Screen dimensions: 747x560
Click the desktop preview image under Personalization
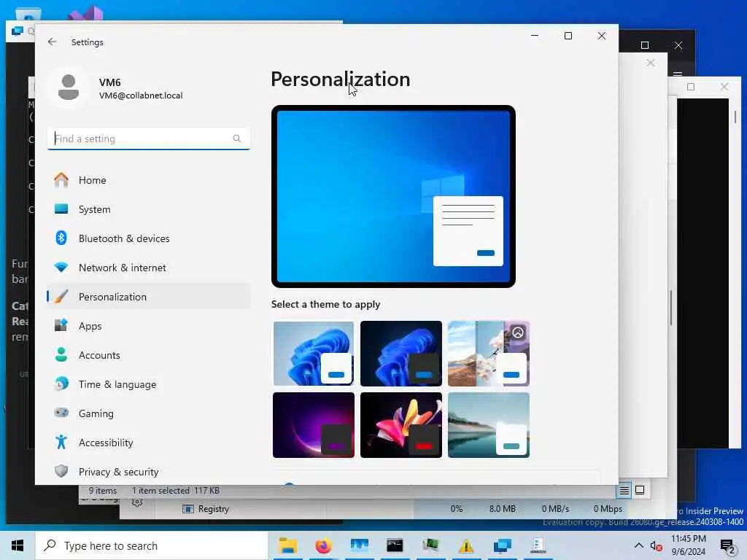(393, 196)
